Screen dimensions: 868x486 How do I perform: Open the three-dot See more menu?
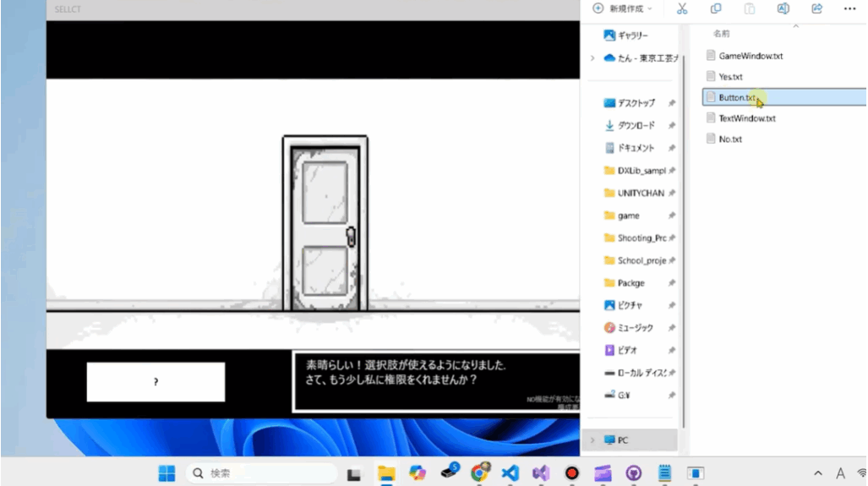point(849,8)
